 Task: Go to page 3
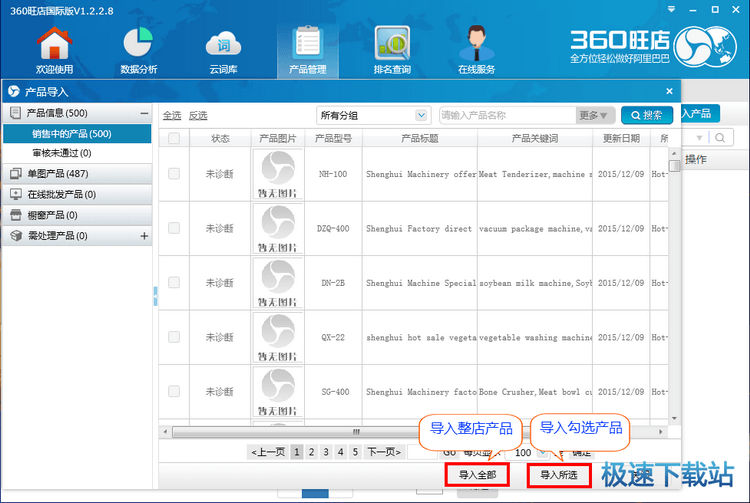tap(326, 452)
